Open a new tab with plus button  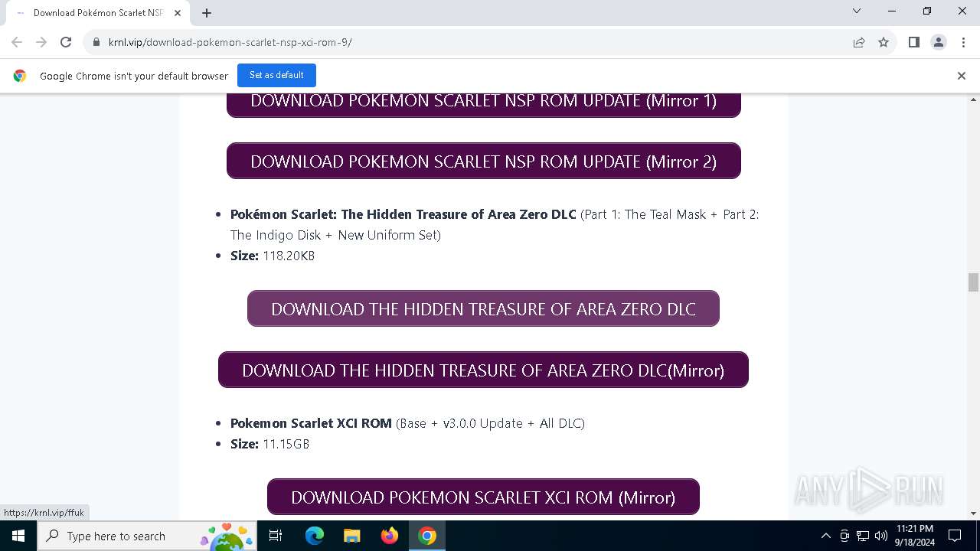coord(207,13)
